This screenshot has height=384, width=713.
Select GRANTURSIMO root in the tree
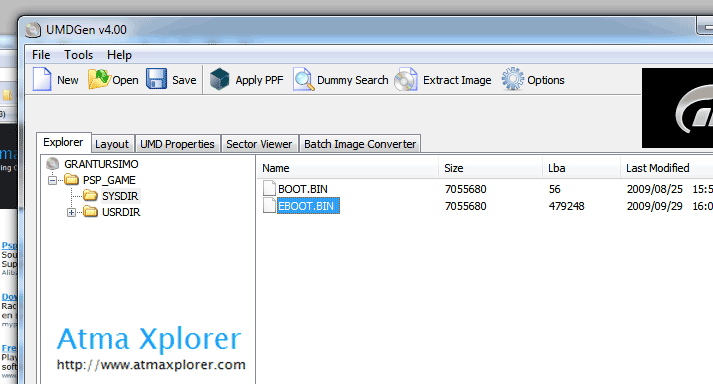tap(101, 164)
